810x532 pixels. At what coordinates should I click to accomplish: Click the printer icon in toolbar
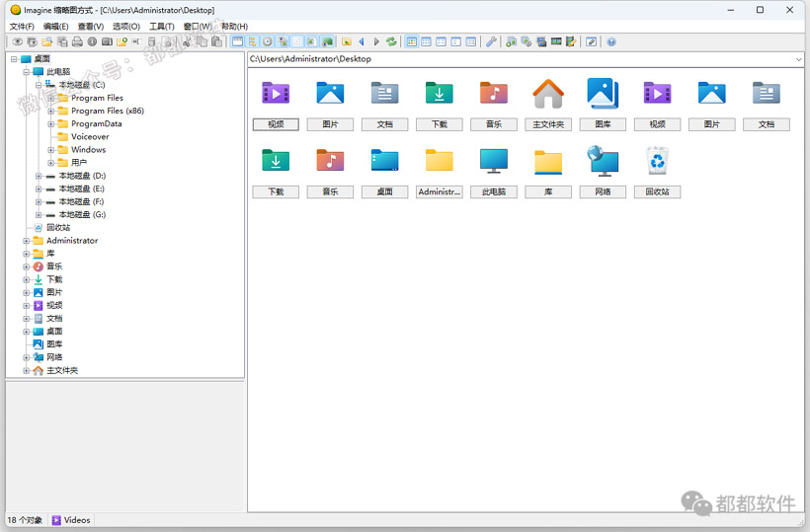pos(77,41)
